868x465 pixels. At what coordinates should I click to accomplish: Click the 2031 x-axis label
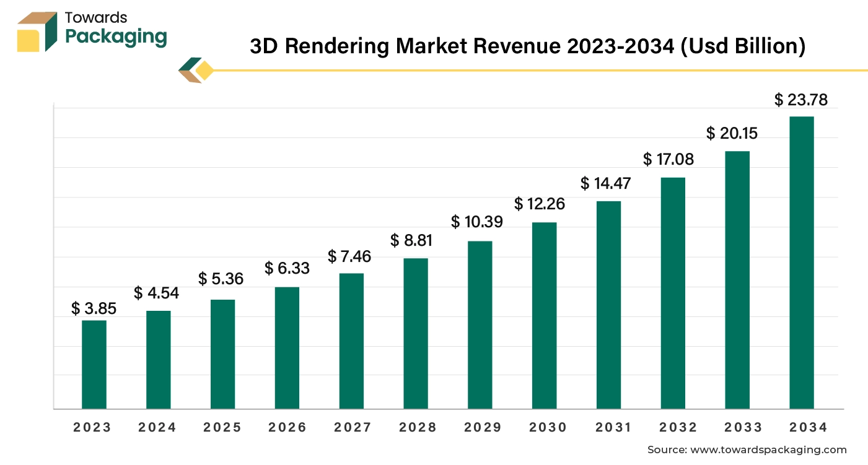pos(613,427)
